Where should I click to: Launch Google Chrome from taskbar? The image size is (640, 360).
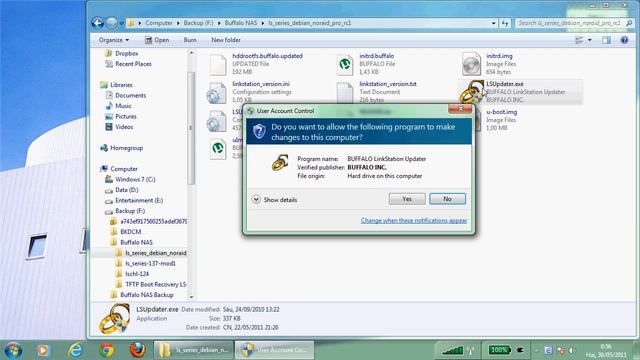[107, 350]
